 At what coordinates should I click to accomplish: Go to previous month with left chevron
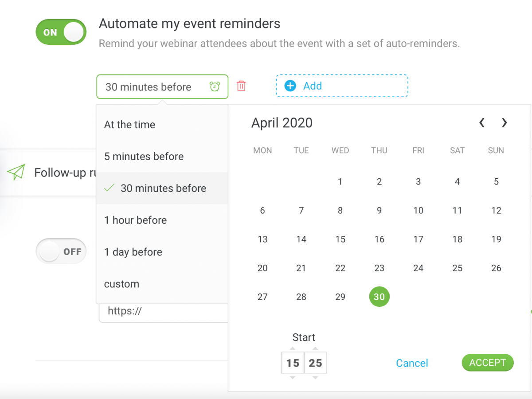click(x=481, y=122)
